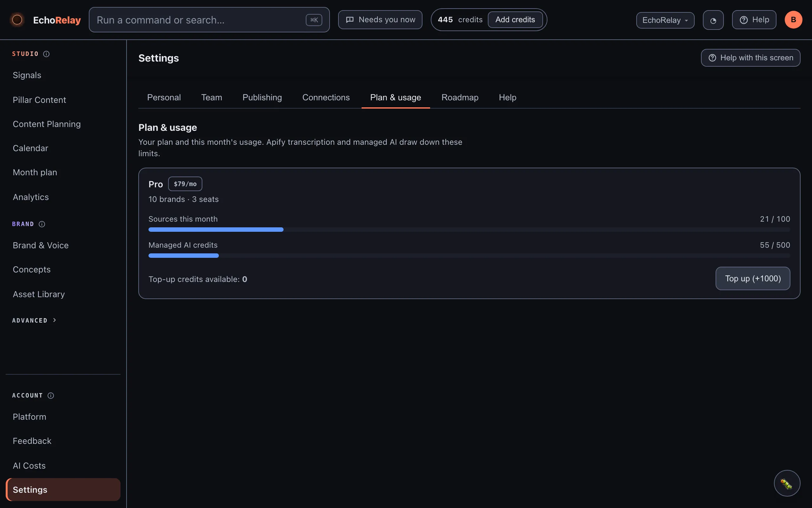Click Help with this screen
Image resolution: width=812 pixels, height=508 pixels.
pos(750,58)
